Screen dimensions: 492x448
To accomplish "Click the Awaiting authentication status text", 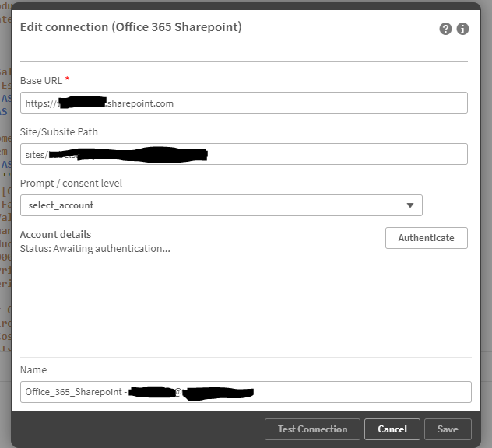I will click(95, 248).
